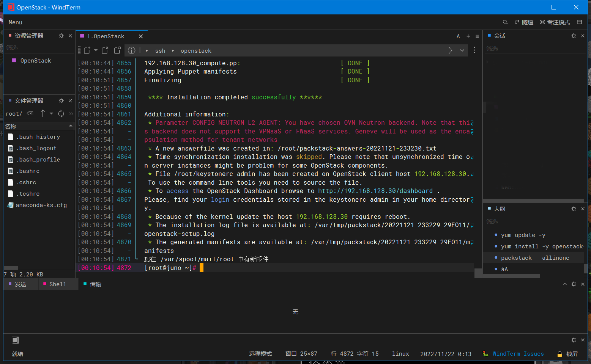The height and width of the screenshot is (364, 591).
Task: Expand the address bar history dropdown
Action: tap(462, 50)
